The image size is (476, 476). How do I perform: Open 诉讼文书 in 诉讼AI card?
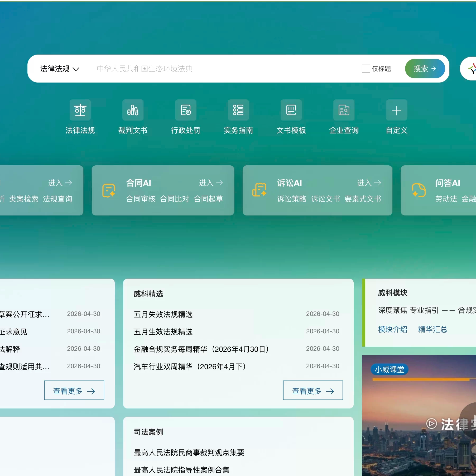tap(325, 199)
